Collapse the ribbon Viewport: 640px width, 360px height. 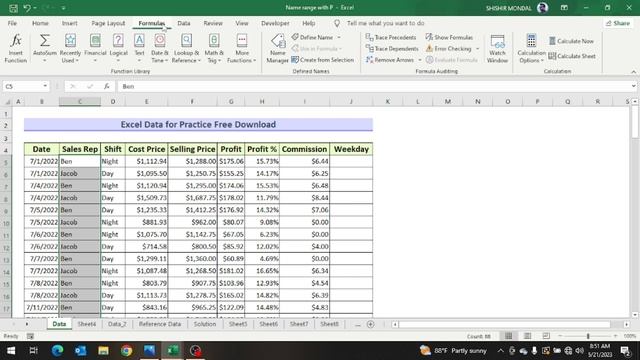[x=633, y=72]
